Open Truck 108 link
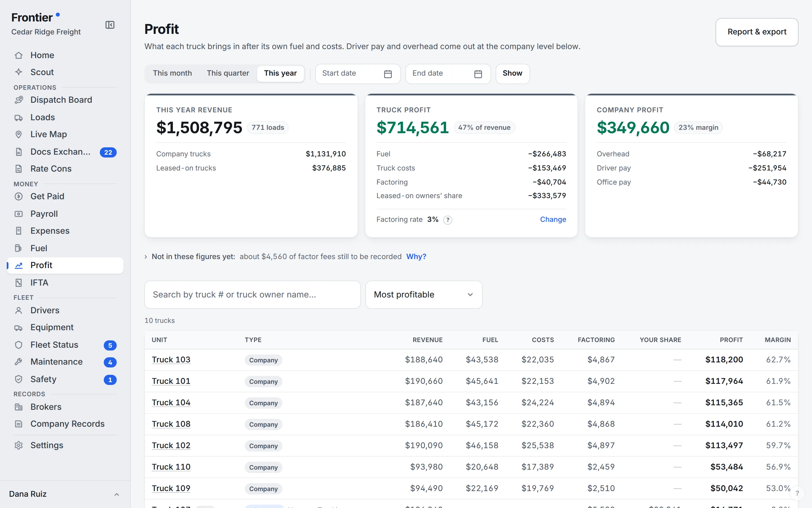The image size is (812, 508). click(171, 424)
